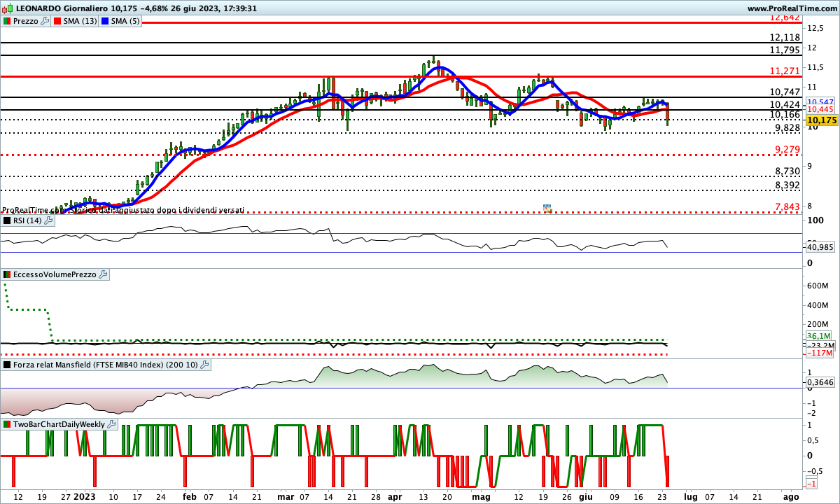Click the RSI value tag 40,985
The width and height of the screenshot is (840, 504).
[x=820, y=247]
